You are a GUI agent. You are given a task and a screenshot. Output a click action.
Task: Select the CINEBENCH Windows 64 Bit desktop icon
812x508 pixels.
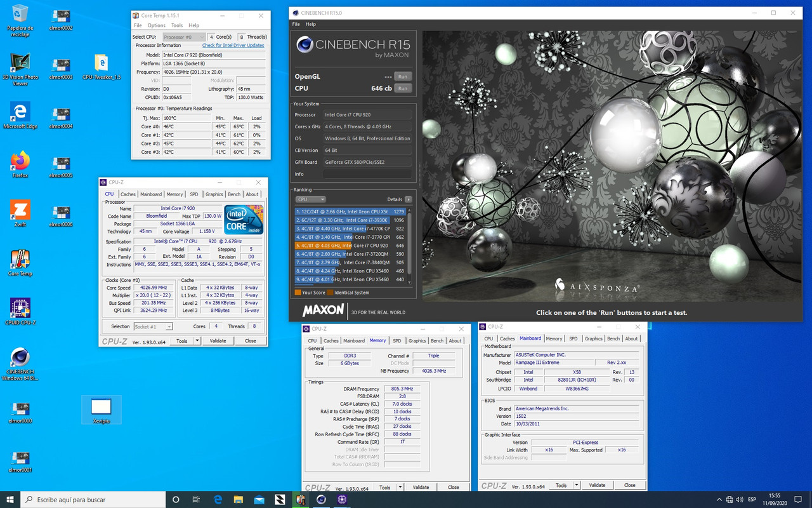[20, 364]
